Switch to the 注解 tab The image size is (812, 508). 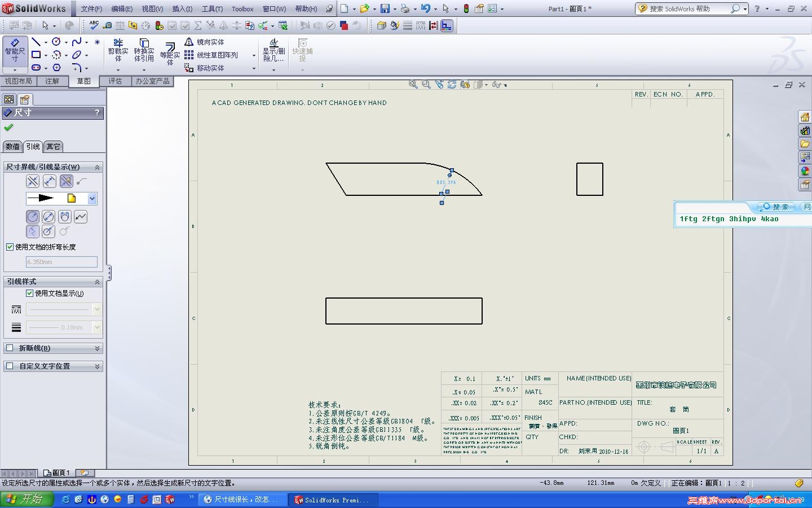[52, 81]
